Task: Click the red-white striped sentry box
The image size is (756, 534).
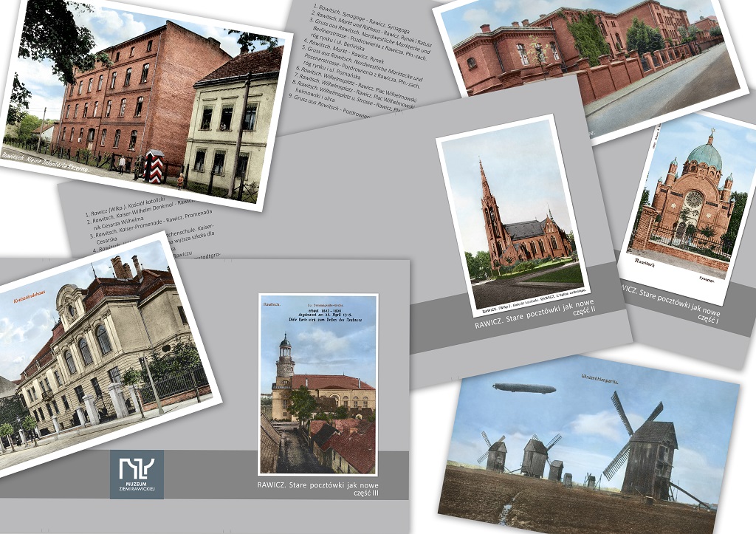Action: tap(153, 166)
